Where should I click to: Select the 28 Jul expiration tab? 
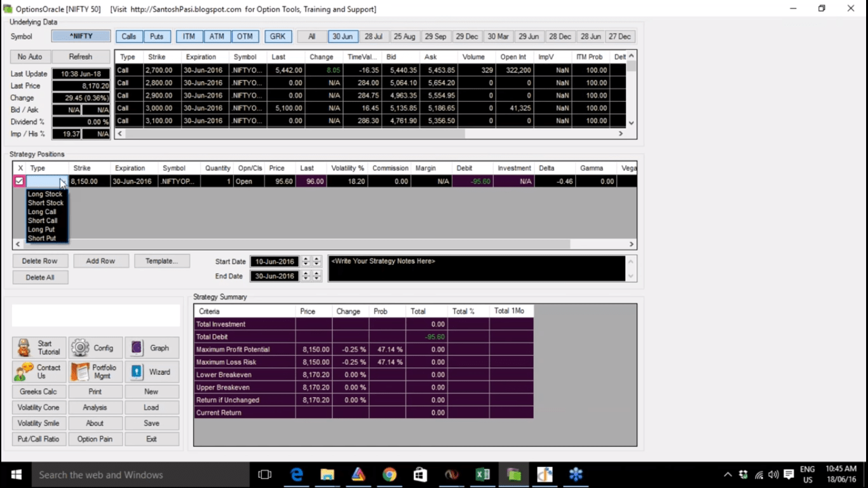pos(374,36)
